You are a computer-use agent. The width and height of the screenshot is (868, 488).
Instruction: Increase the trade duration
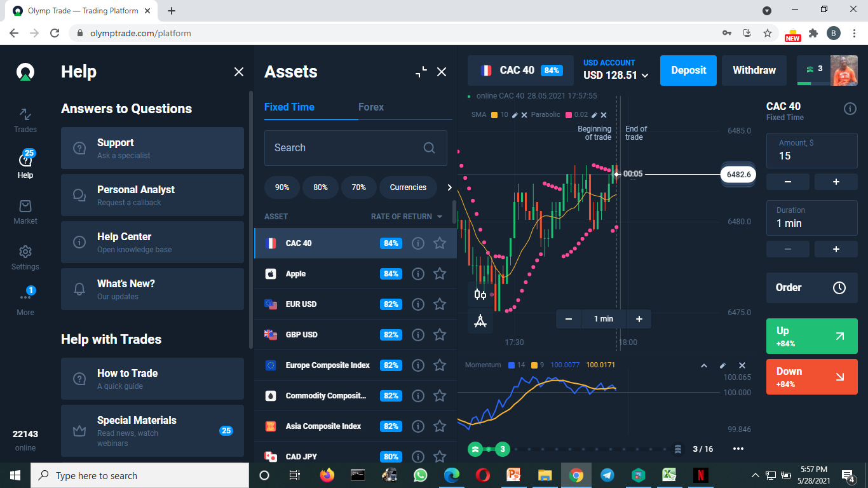pos(836,249)
